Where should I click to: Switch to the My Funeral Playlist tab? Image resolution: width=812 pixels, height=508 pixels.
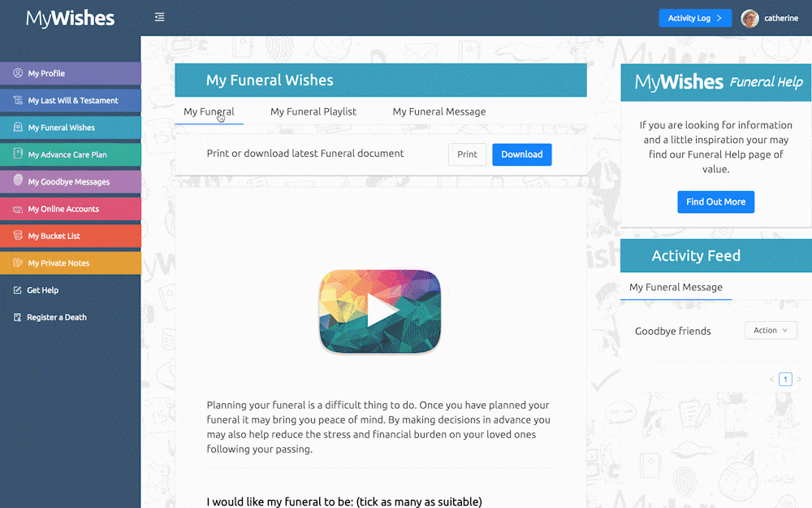(313, 111)
